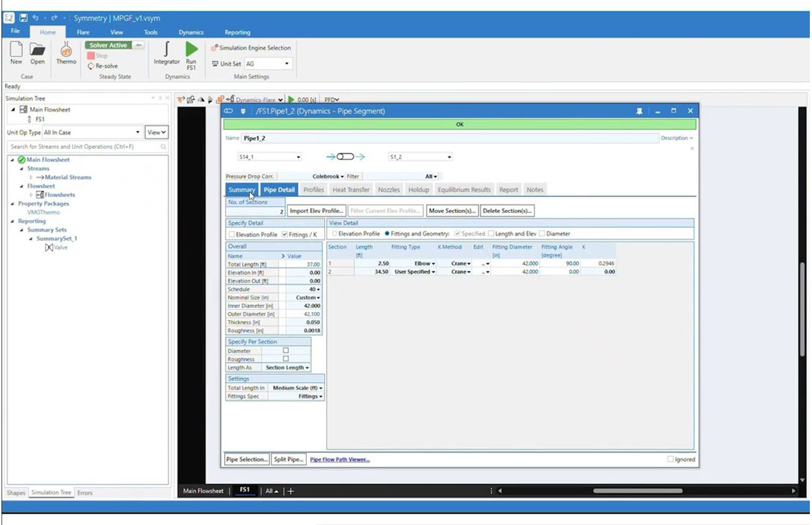Open the S14_1 inlet stream dropdown
This screenshot has width=812, height=525.
tap(269, 157)
